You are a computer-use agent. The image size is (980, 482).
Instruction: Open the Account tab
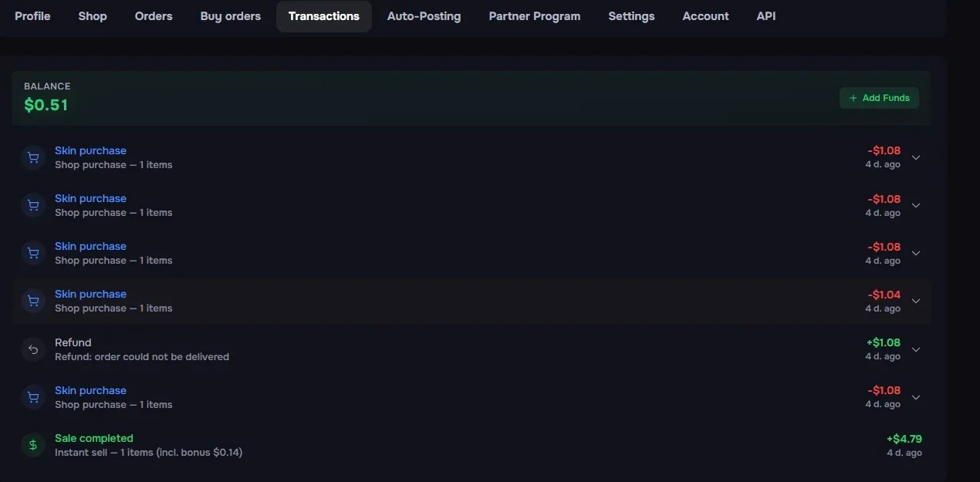click(x=705, y=16)
